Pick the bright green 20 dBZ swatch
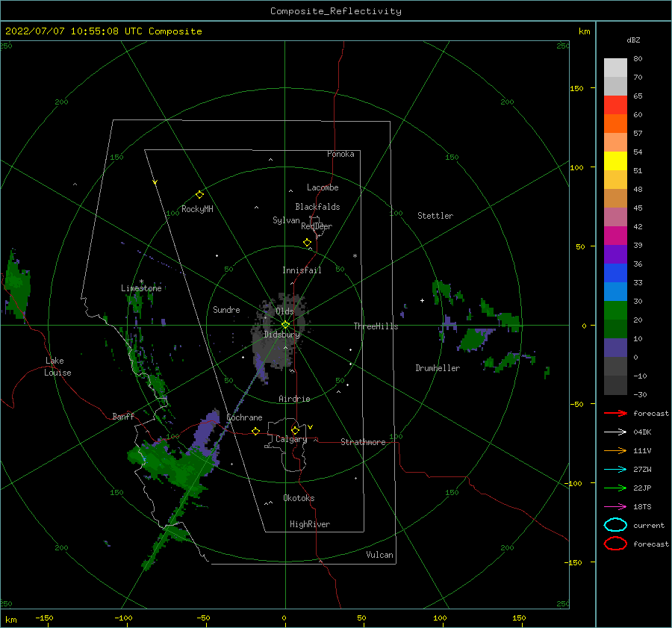 [615, 311]
